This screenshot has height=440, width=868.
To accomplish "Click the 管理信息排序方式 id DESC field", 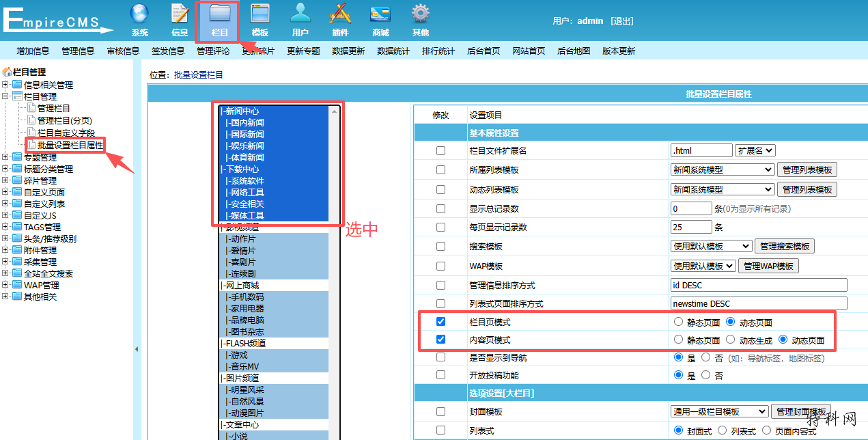I will click(x=759, y=285).
